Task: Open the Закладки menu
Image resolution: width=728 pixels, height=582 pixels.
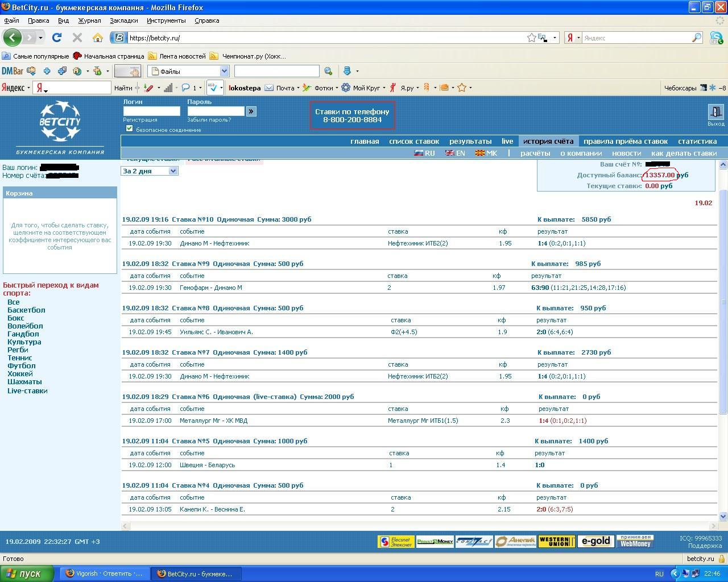Action: (x=123, y=20)
